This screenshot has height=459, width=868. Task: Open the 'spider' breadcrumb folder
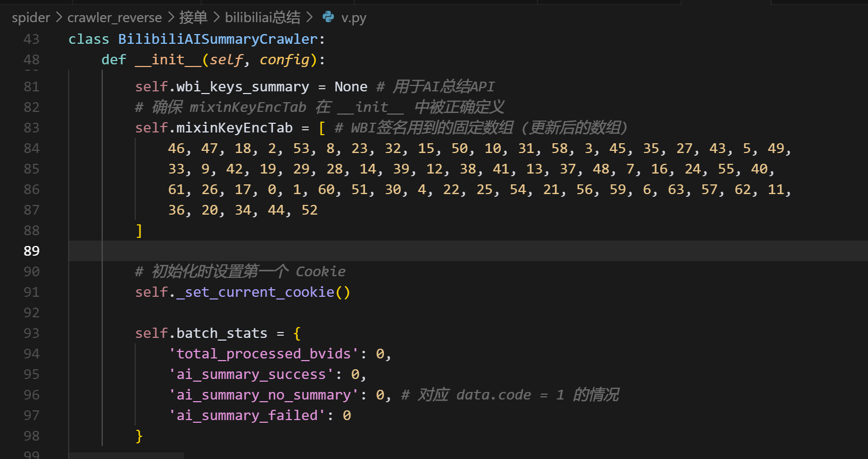click(31, 18)
